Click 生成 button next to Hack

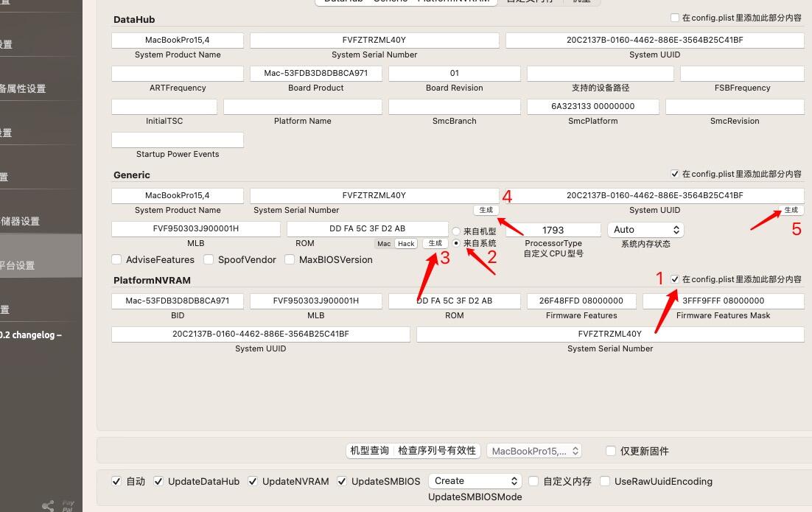435,243
